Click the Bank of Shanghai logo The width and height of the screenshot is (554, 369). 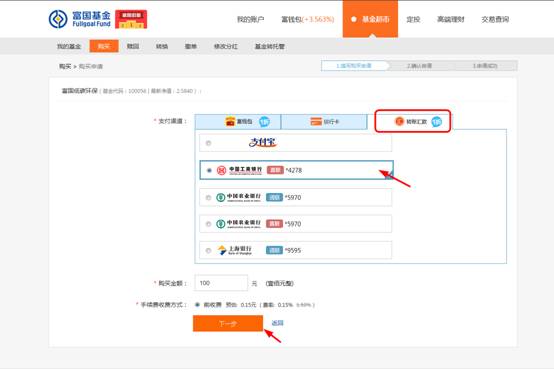[x=235, y=250]
